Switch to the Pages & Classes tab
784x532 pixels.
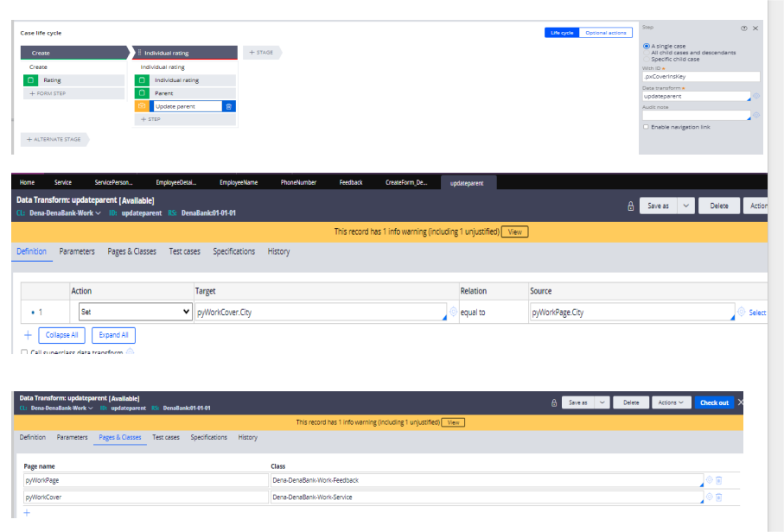point(134,251)
